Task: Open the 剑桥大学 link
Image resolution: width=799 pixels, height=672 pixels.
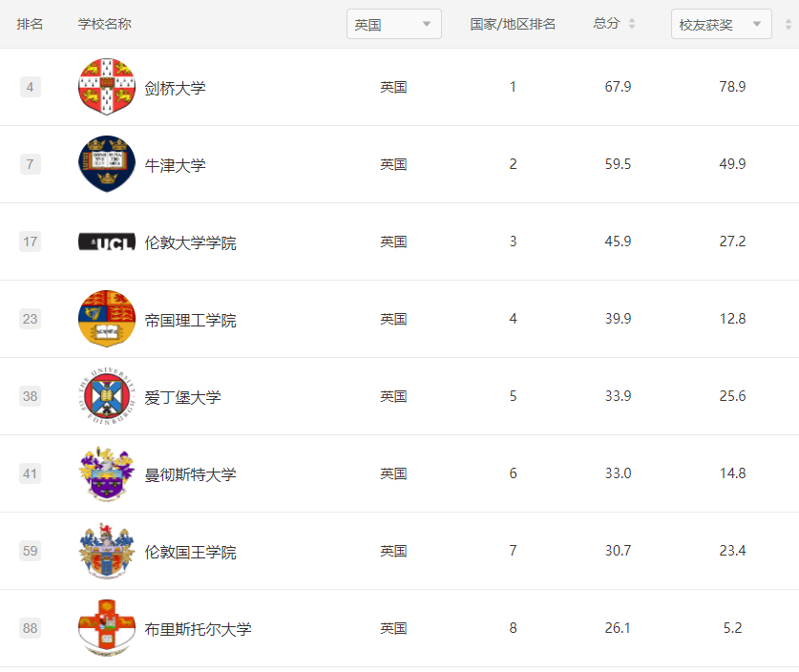Action: pyautogui.click(x=176, y=88)
